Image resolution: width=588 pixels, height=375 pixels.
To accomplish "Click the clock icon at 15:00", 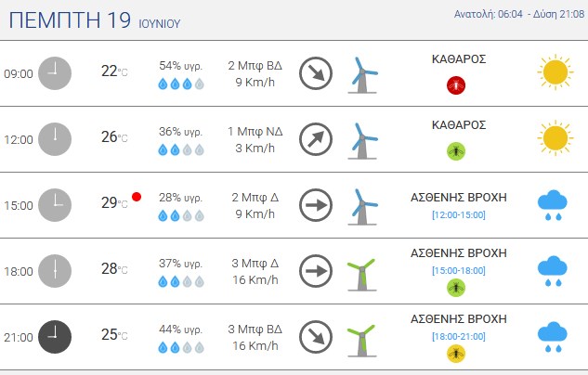I will pyautogui.click(x=55, y=205).
